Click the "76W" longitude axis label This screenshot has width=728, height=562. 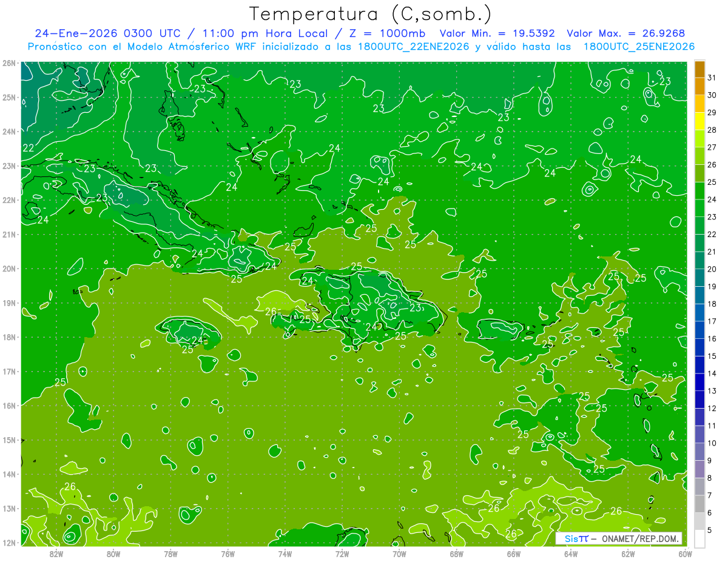point(227,554)
